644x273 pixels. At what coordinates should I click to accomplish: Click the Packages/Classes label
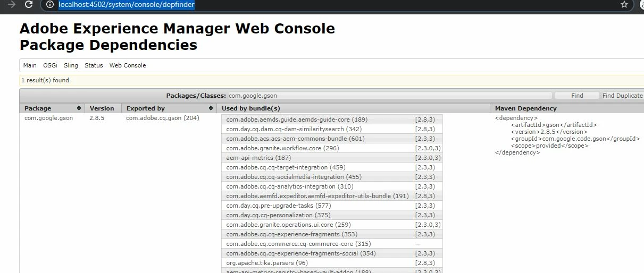point(196,96)
